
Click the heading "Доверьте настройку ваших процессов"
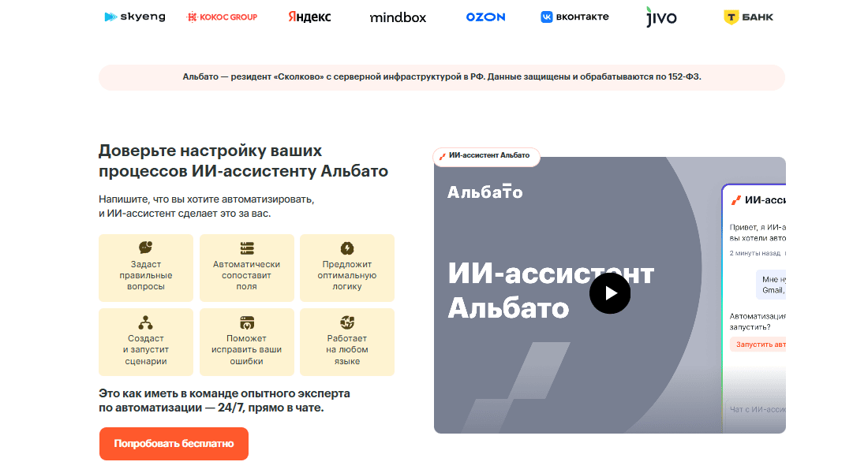244,161
